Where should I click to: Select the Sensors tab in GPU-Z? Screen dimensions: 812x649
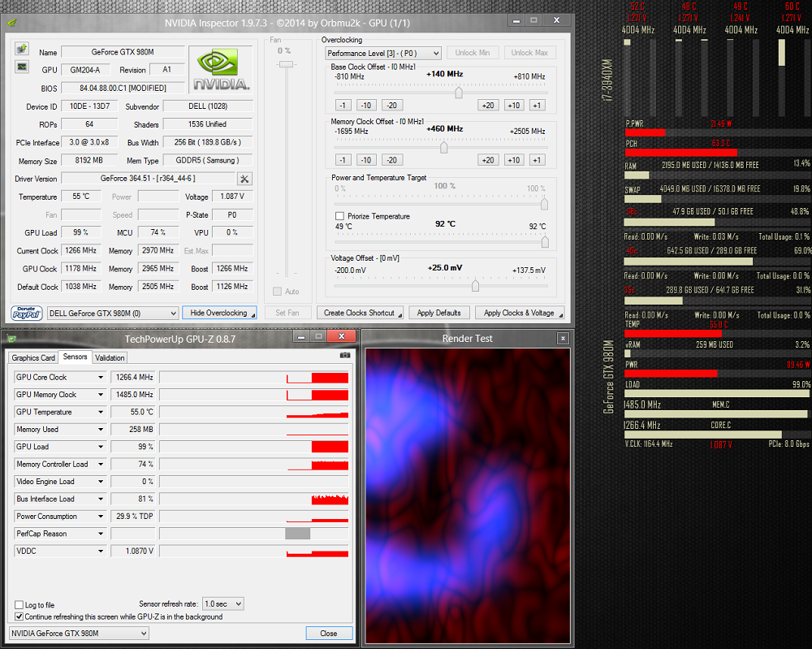[x=75, y=357]
